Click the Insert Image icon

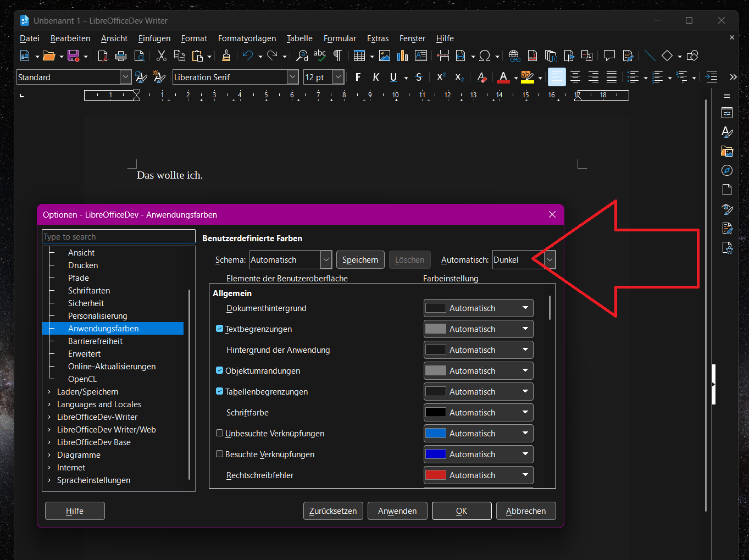(x=385, y=56)
